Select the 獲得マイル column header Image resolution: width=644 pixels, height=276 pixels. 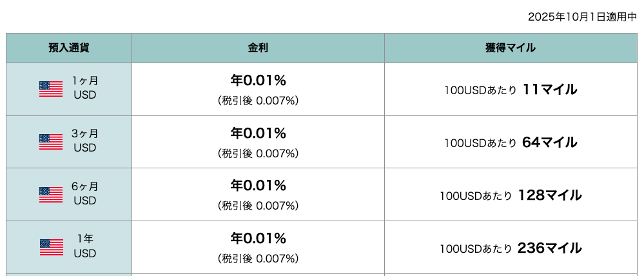[511, 48]
